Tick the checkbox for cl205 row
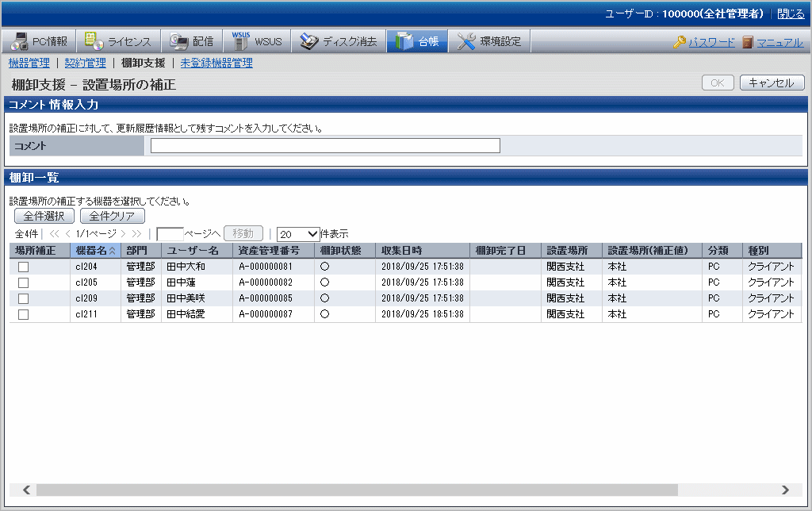This screenshot has width=812, height=511. coord(24,282)
